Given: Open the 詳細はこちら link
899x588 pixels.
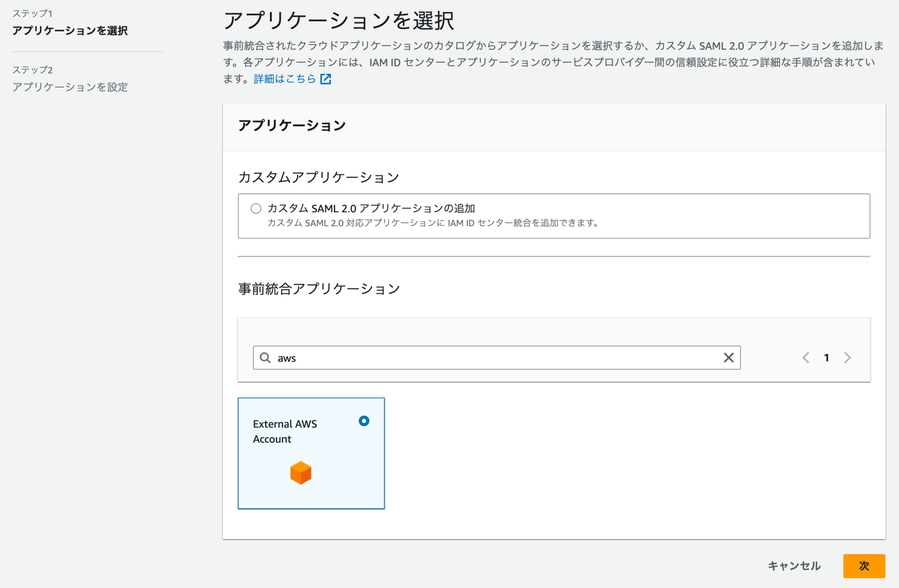Looking at the screenshot, I should (284, 79).
